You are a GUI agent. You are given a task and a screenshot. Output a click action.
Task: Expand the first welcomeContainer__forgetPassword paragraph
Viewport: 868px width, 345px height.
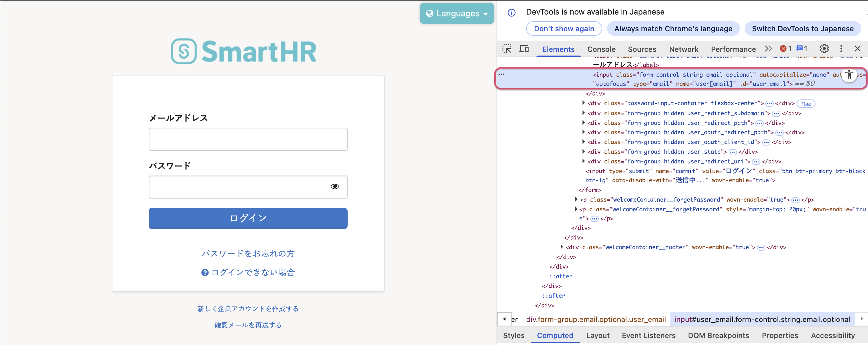tap(576, 199)
